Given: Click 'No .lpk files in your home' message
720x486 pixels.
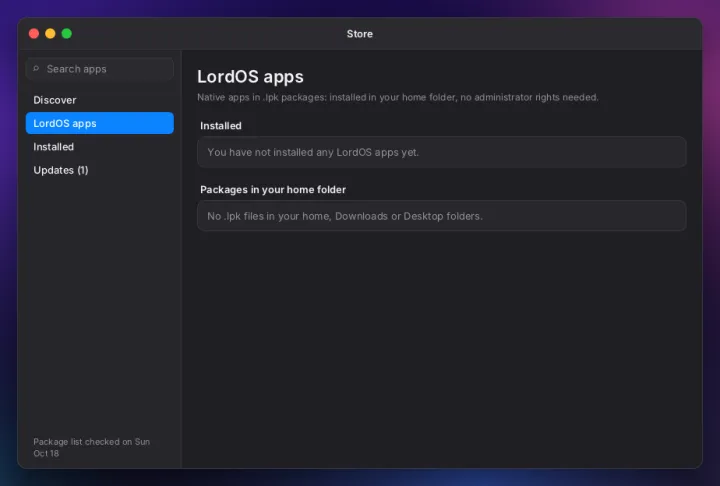Looking at the screenshot, I should tap(345, 216).
